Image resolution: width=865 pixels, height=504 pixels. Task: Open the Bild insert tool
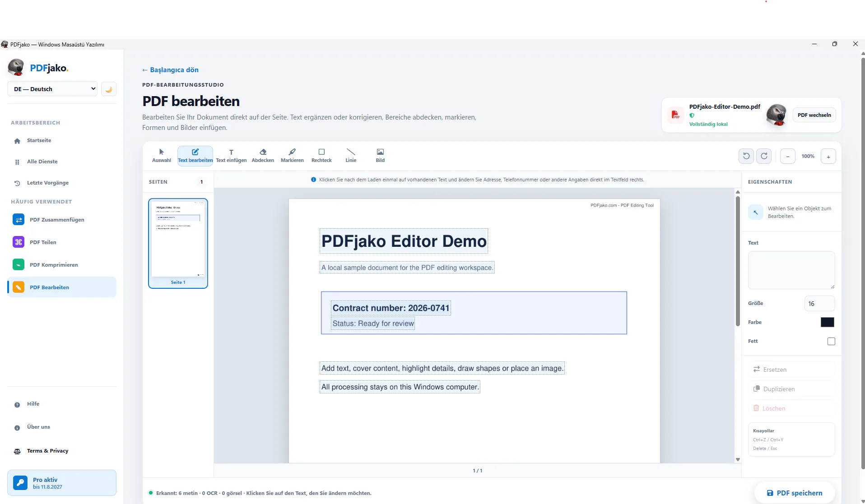click(380, 156)
